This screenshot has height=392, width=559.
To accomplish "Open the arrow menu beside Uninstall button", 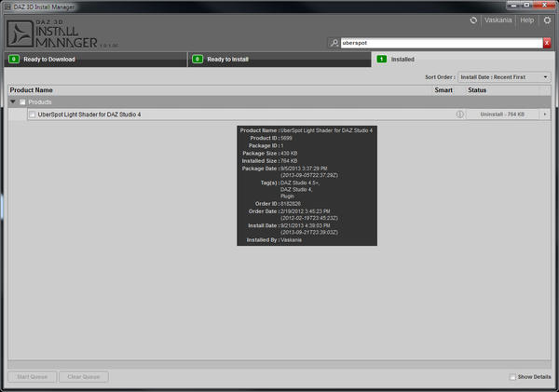I will tap(545, 115).
